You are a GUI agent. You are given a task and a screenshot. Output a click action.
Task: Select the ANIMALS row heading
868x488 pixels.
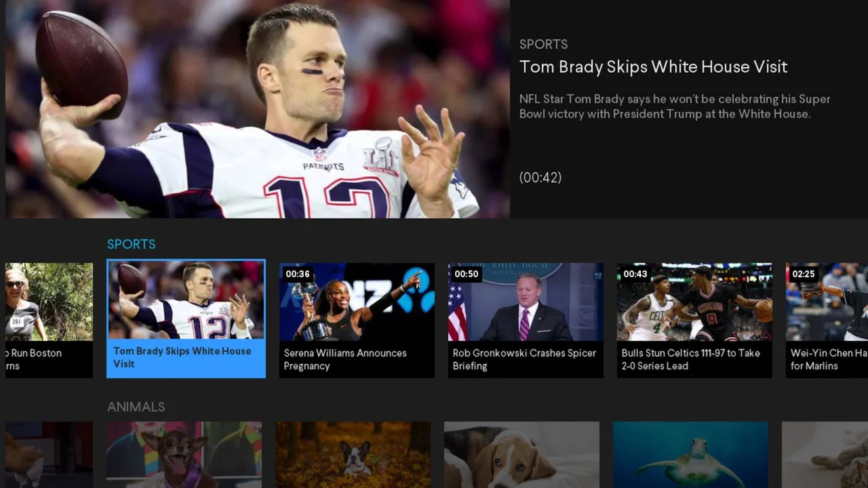[136, 407]
